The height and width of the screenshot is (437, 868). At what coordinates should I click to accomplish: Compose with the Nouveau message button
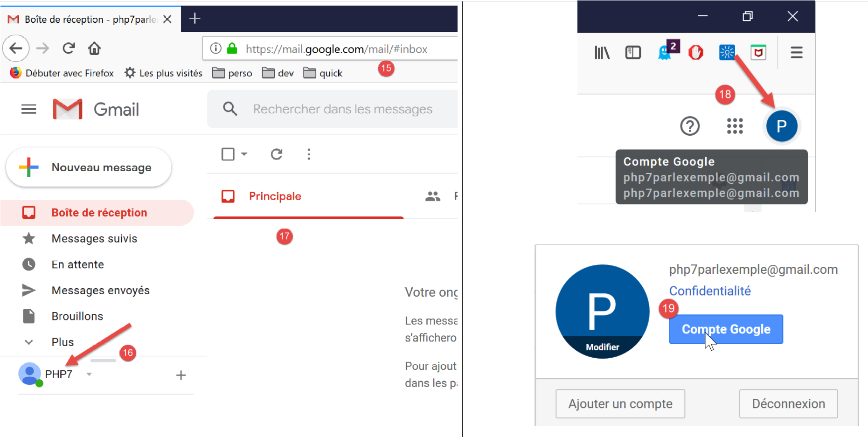[89, 167]
